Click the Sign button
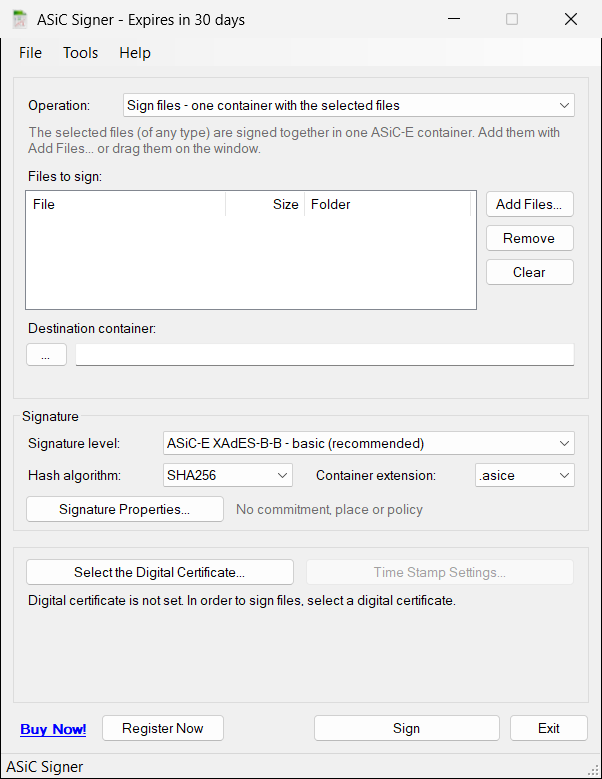 [x=407, y=728]
